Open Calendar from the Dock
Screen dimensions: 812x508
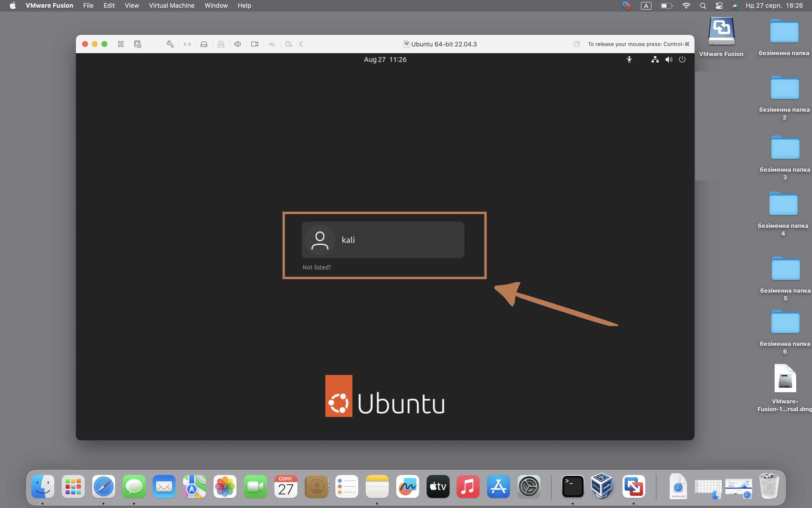[x=286, y=486]
